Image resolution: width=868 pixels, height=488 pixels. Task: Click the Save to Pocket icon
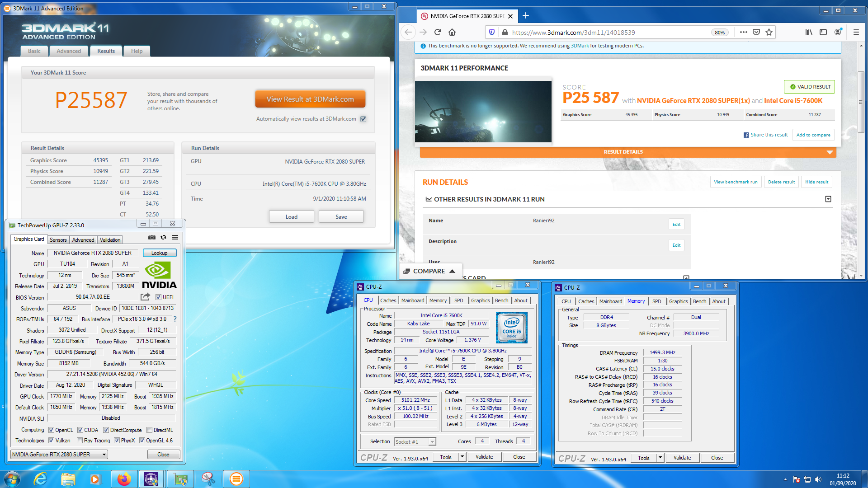click(756, 32)
